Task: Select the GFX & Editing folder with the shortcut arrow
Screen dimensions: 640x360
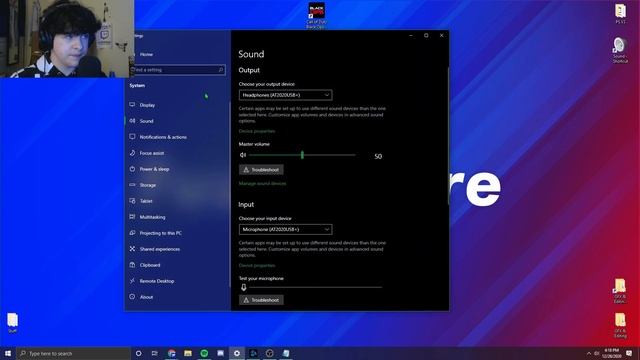Action: (620, 291)
